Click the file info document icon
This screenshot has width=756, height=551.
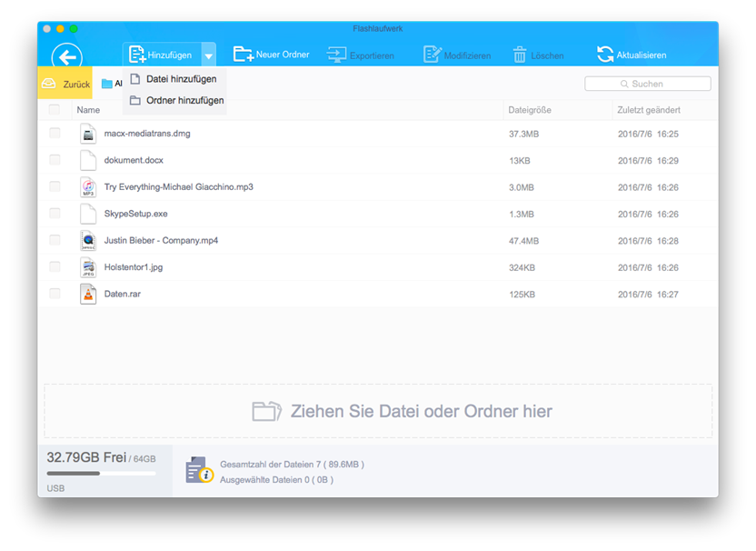(199, 470)
